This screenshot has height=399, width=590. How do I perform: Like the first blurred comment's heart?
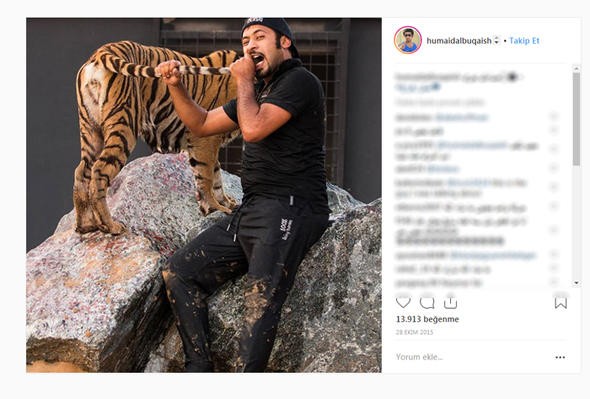tap(554, 116)
